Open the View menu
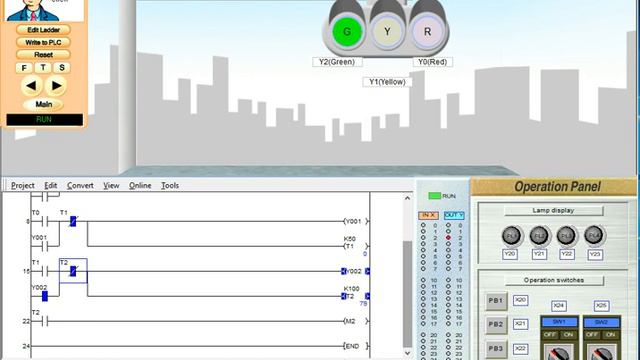 [111, 185]
